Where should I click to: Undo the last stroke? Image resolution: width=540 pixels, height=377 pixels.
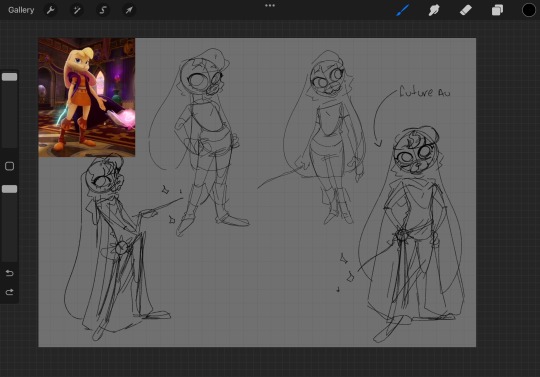pyautogui.click(x=9, y=273)
